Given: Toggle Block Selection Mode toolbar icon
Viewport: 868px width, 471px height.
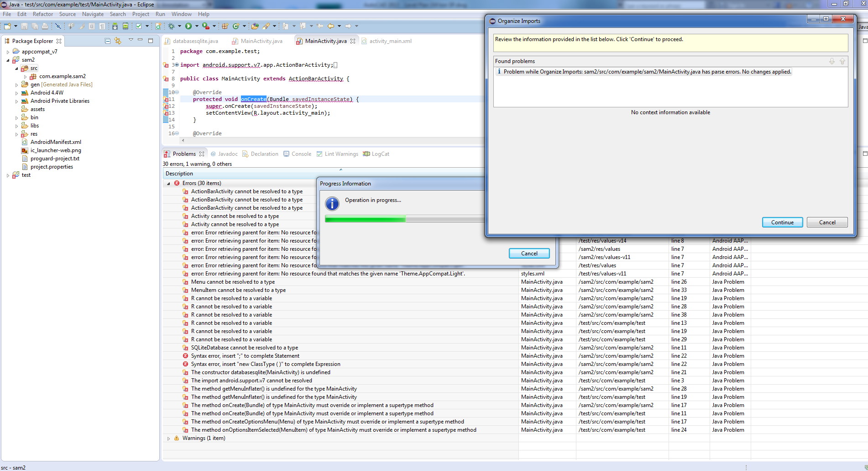Looking at the screenshot, I should [92, 26].
